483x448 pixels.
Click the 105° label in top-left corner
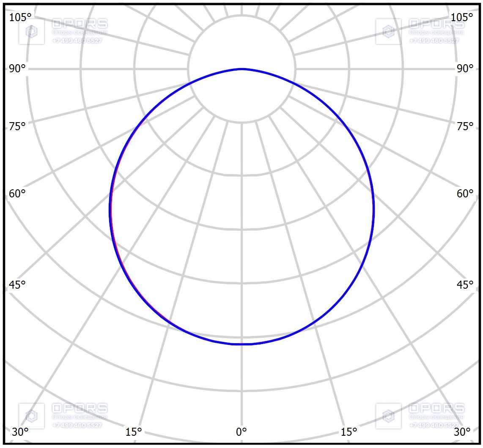click(x=20, y=17)
